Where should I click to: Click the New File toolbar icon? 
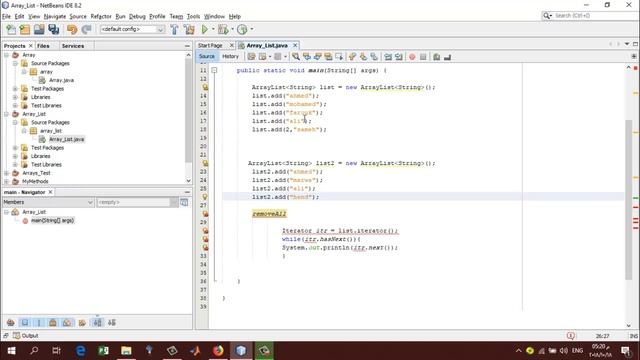(11, 29)
